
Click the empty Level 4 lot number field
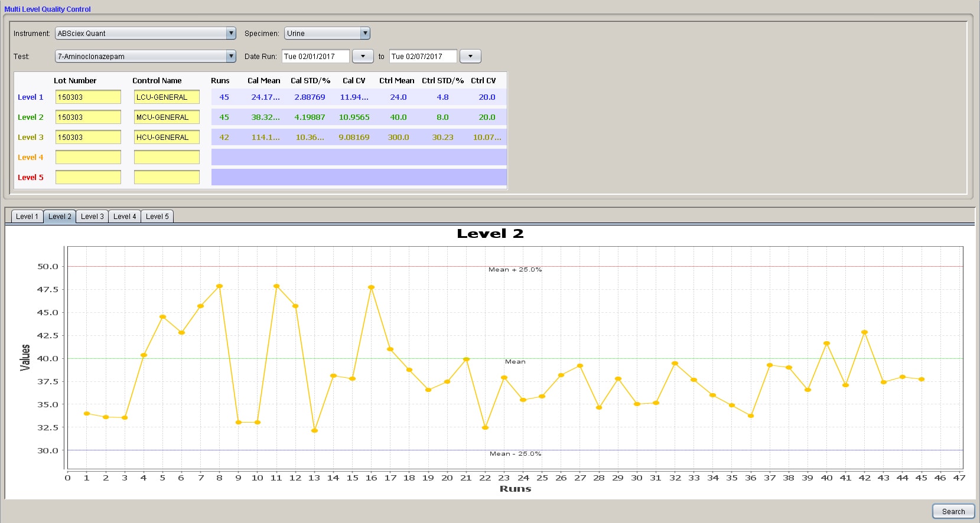(x=88, y=158)
